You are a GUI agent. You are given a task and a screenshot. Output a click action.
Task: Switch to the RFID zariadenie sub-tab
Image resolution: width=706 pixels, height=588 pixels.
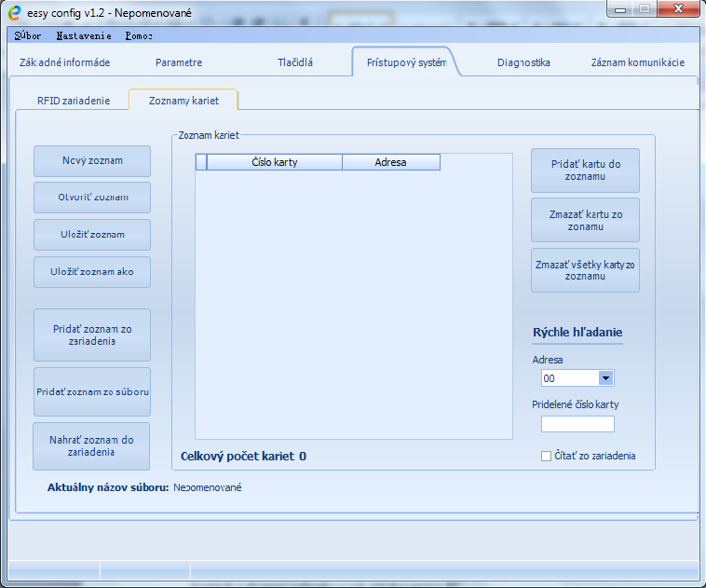(74, 101)
